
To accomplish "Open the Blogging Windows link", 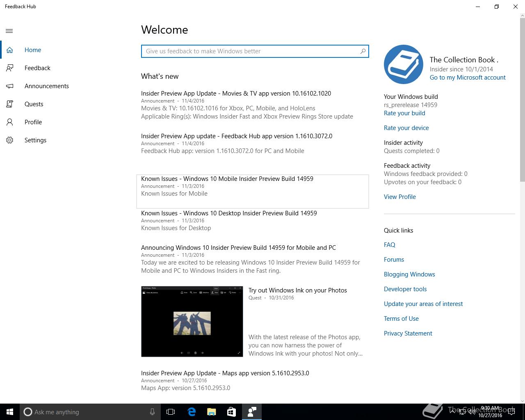I will coord(409,274).
